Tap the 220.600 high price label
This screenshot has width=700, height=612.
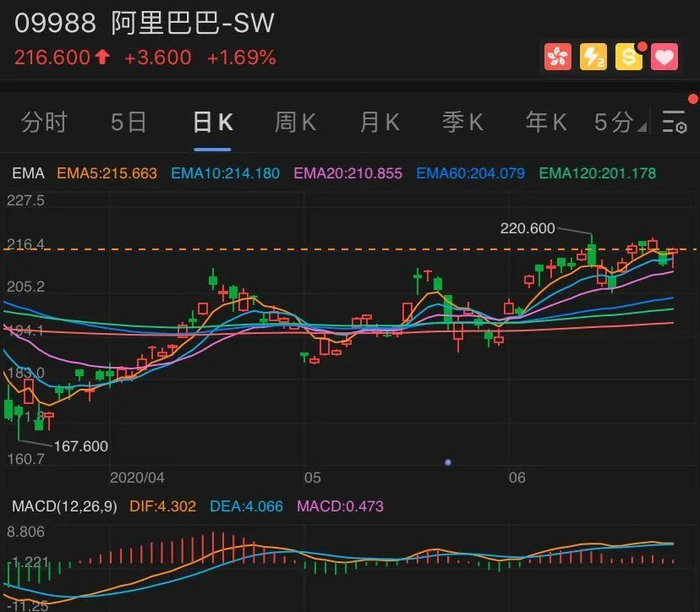click(x=527, y=229)
